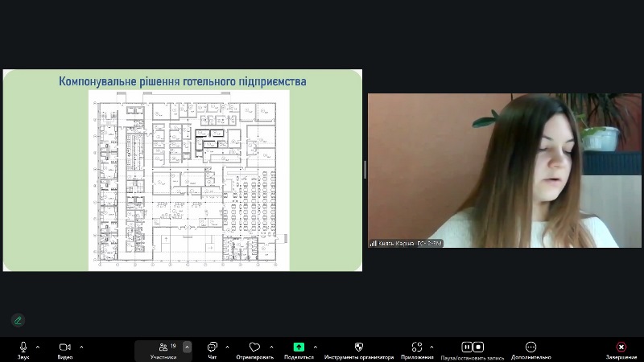
Task: Expand the chat options arrow beside Чат
Action: [227, 347]
